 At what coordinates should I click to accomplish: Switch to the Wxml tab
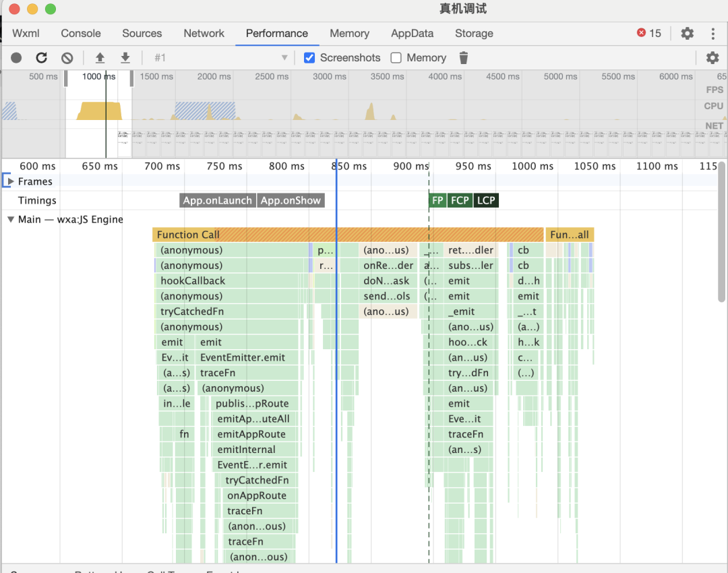tap(26, 34)
